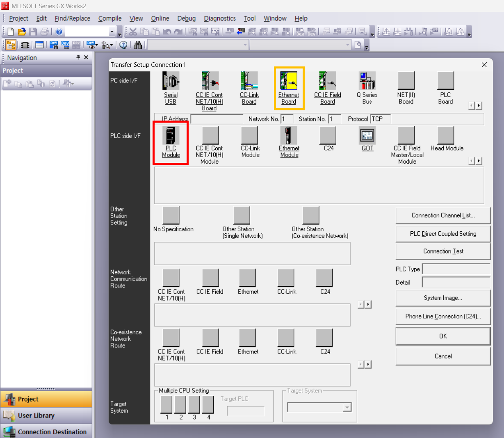
Task: Open the Online menu
Action: [x=160, y=18]
